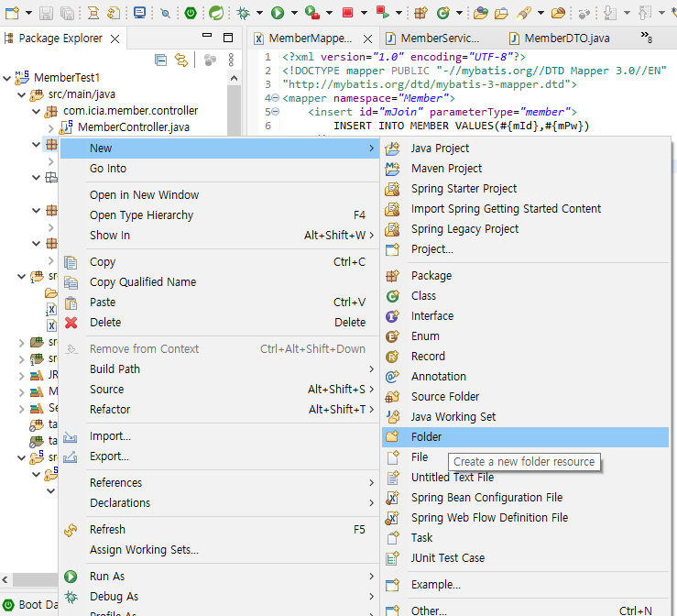Click Delete in the context menu
The image size is (677, 616).
(219, 323)
